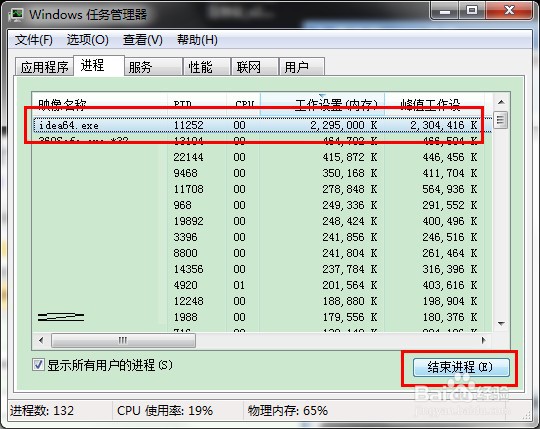This screenshot has width=540, height=429.
Task: Click memory value 2,295,000 K
Action: [343, 125]
